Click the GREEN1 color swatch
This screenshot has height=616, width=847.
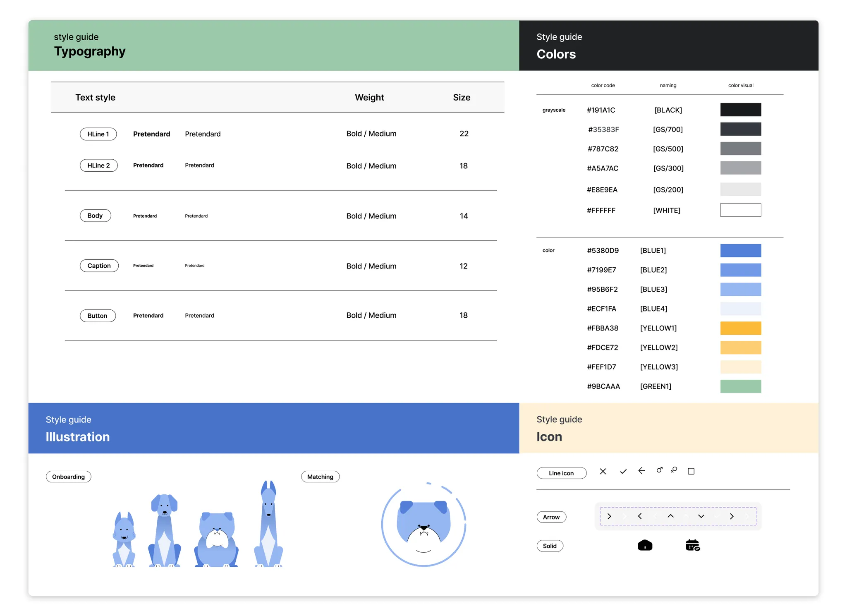tap(740, 386)
